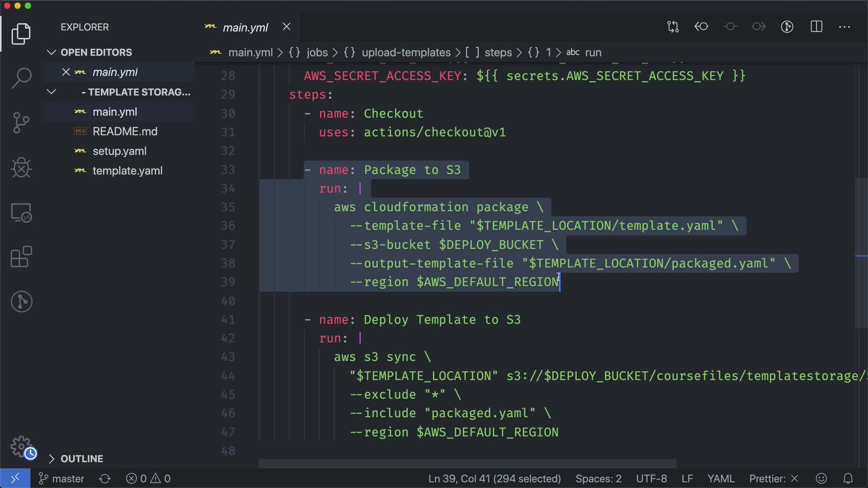
Task: Click the horizontal editor scrollbar
Action: [x=467, y=464]
